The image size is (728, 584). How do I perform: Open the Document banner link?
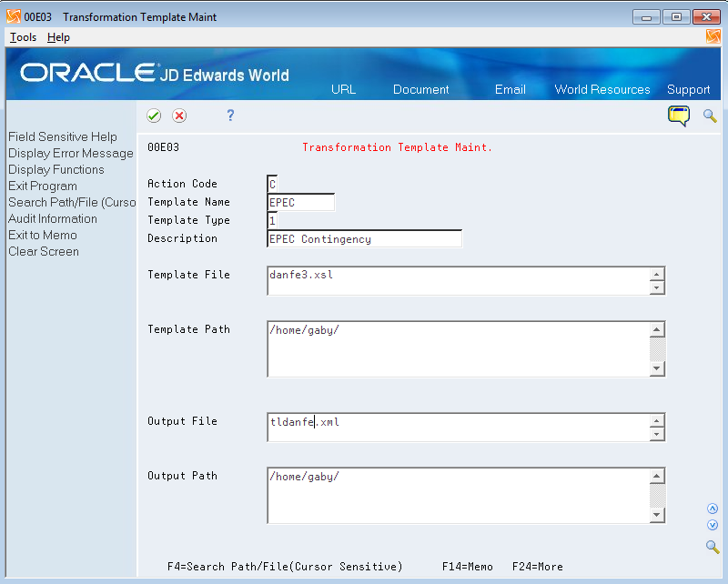(420, 89)
